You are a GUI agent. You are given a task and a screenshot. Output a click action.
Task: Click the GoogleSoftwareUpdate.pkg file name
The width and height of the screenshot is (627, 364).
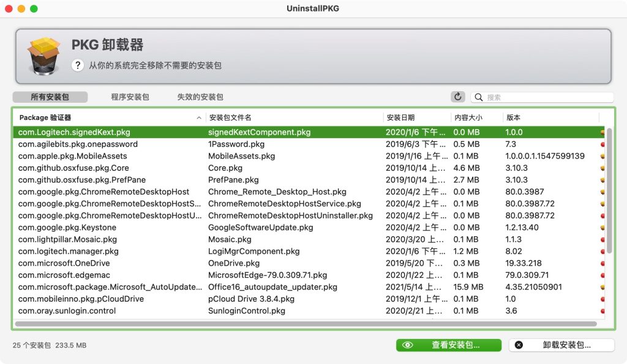coord(261,228)
